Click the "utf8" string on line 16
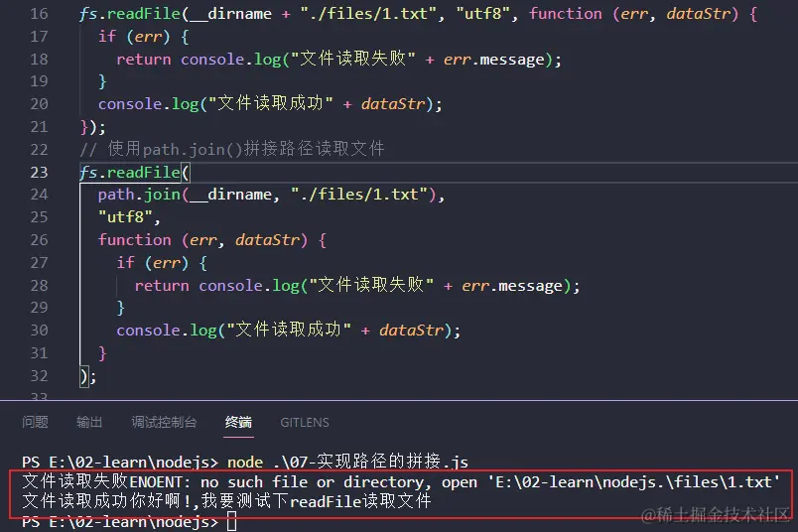The image size is (798, 532). click(x=483, y=14)
